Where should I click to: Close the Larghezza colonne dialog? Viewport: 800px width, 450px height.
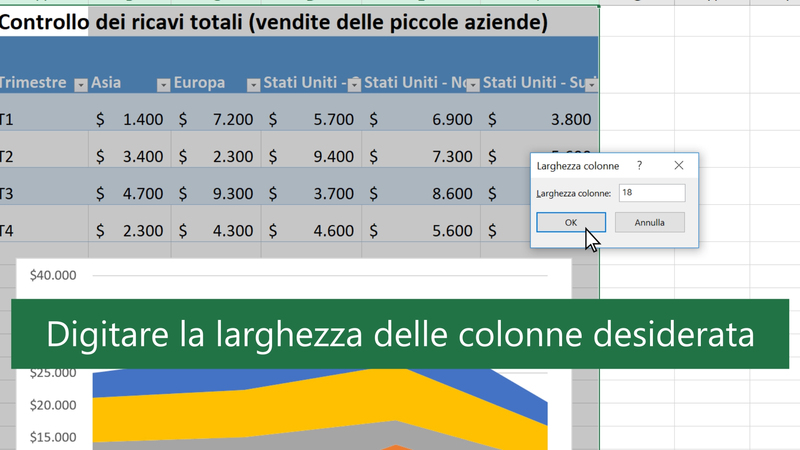(679, 165)
